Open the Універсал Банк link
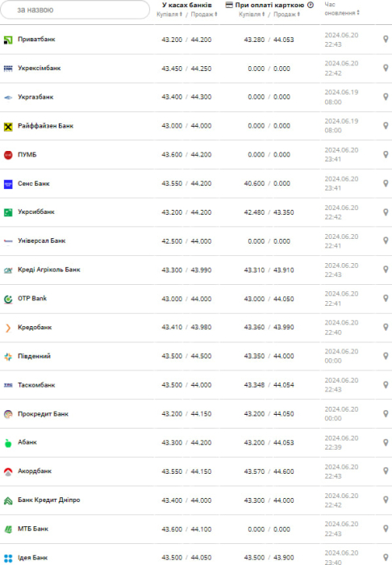 click(x=42, y=241)
